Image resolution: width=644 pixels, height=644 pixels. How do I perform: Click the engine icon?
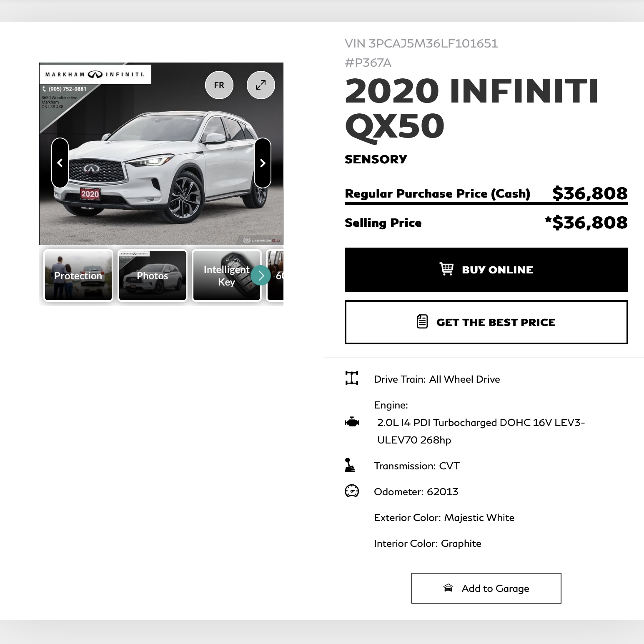pos(352,423)
